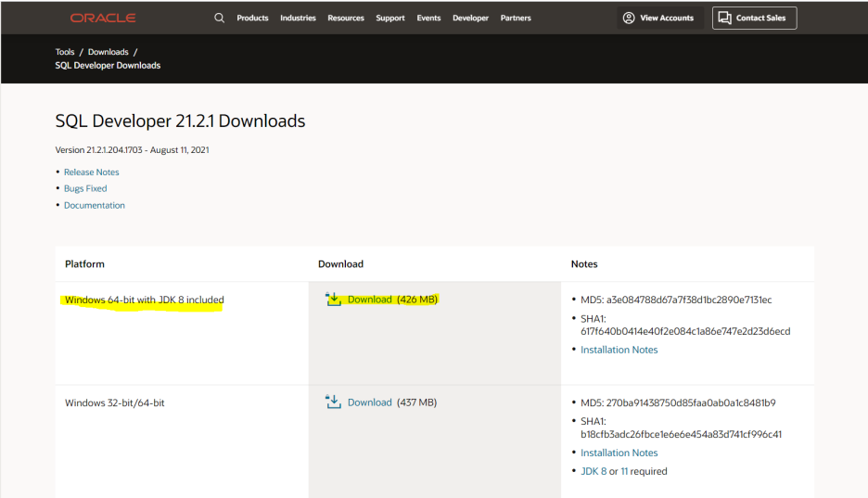Click the View Accounts button

(660, 18)
